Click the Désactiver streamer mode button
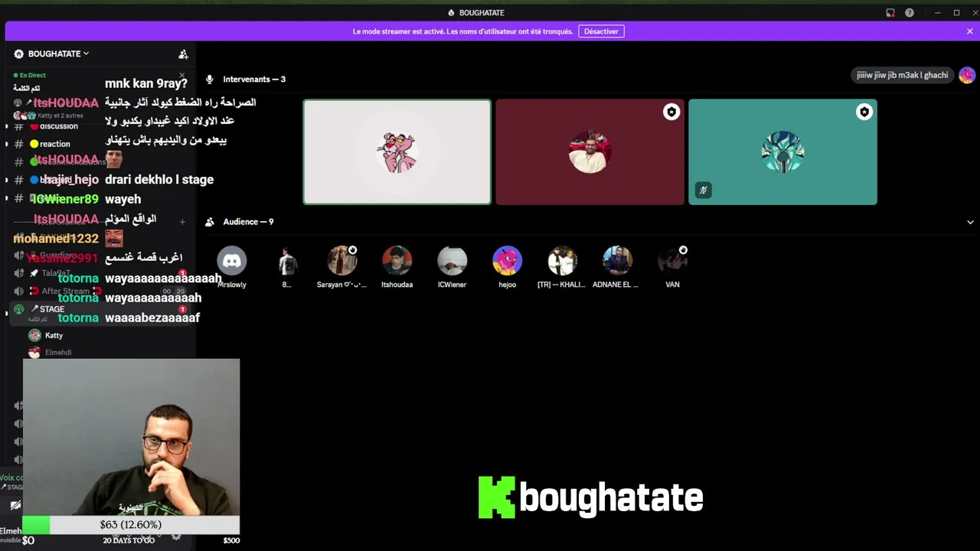 tap(601, 31)
